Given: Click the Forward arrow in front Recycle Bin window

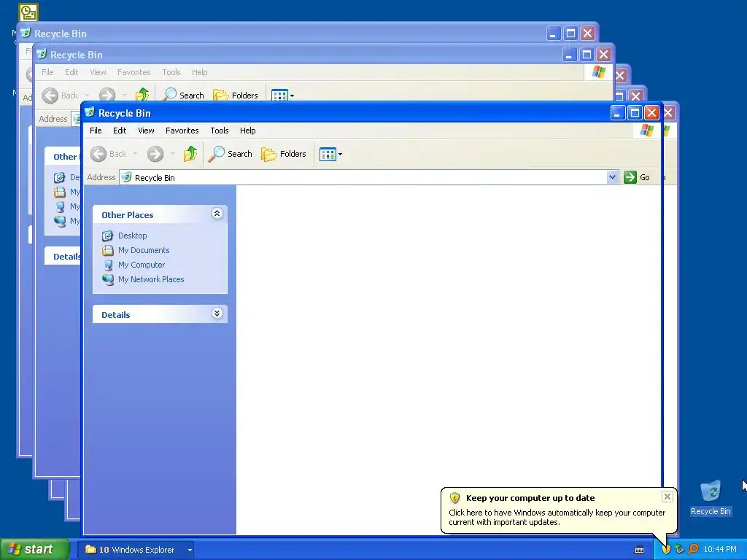Looking at the screenshot, I should pyautogui.click(x=155, y=154).
